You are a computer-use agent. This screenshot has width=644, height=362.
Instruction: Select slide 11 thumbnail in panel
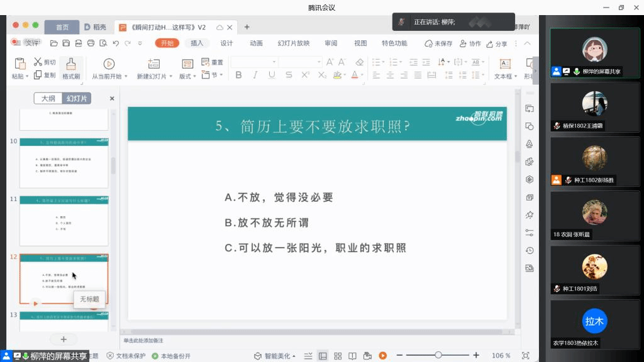click(x=64, y=221)
